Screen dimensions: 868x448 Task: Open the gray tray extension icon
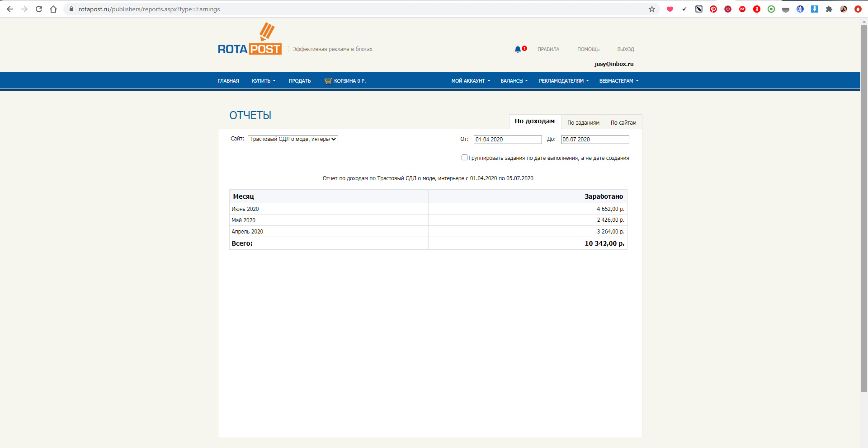tap(786, 9)
